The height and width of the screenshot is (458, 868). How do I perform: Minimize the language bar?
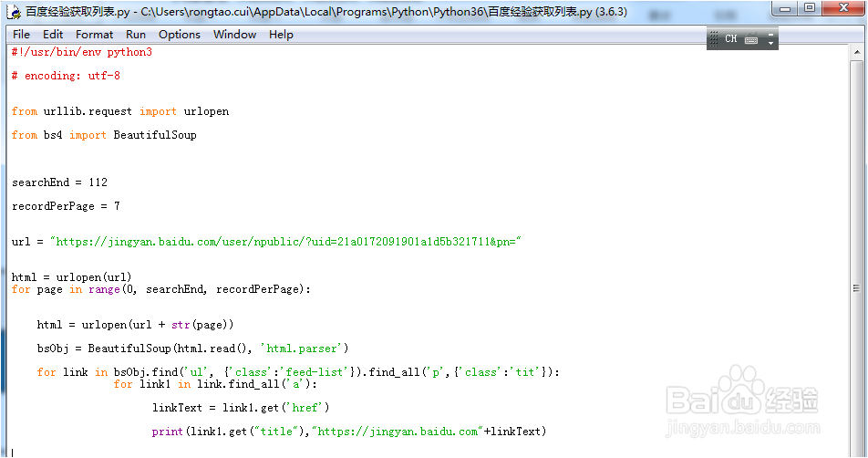click(x=770, y=35)
